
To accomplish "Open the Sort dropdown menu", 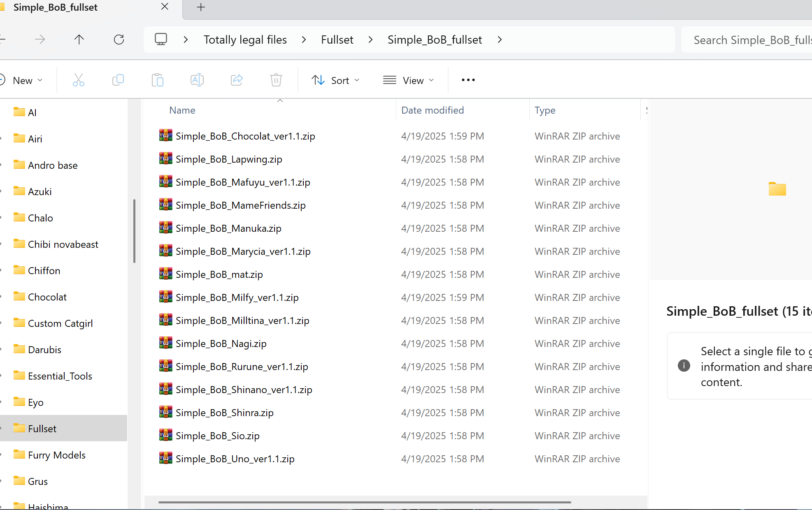I will coord(335,80).
